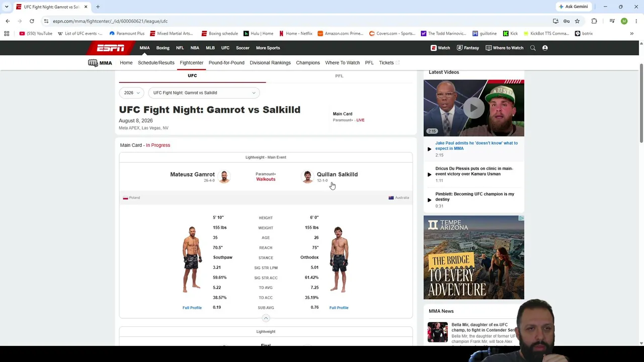Open the year 2026 dropdown

click(132, 93)
